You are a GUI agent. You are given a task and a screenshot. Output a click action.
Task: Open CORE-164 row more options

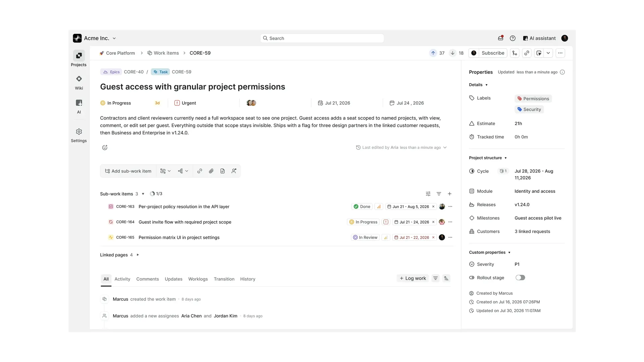(450, 222)
